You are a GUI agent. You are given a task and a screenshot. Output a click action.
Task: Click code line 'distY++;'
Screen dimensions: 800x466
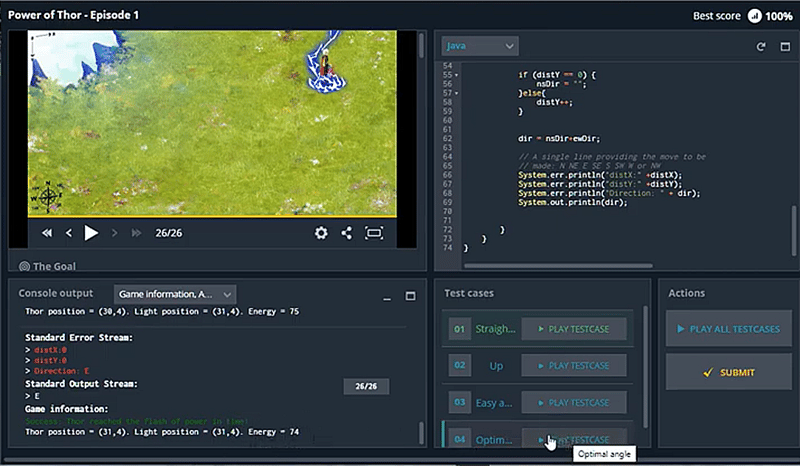point(554,102)
